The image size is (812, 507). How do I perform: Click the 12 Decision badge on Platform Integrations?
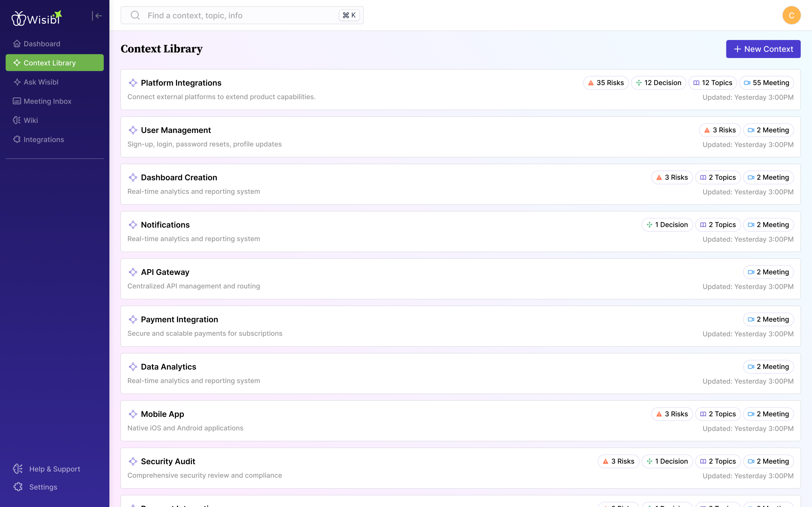[658, 83]
